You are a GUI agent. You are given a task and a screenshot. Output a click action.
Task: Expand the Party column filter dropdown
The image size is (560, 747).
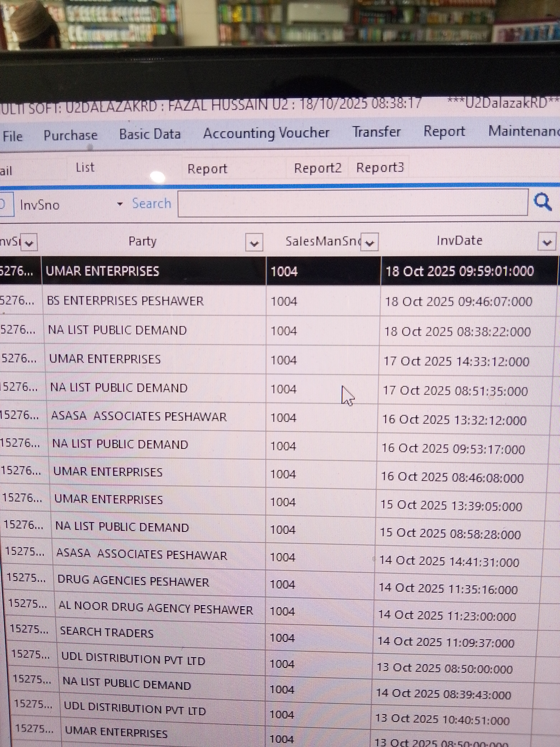tap(254, 242)
